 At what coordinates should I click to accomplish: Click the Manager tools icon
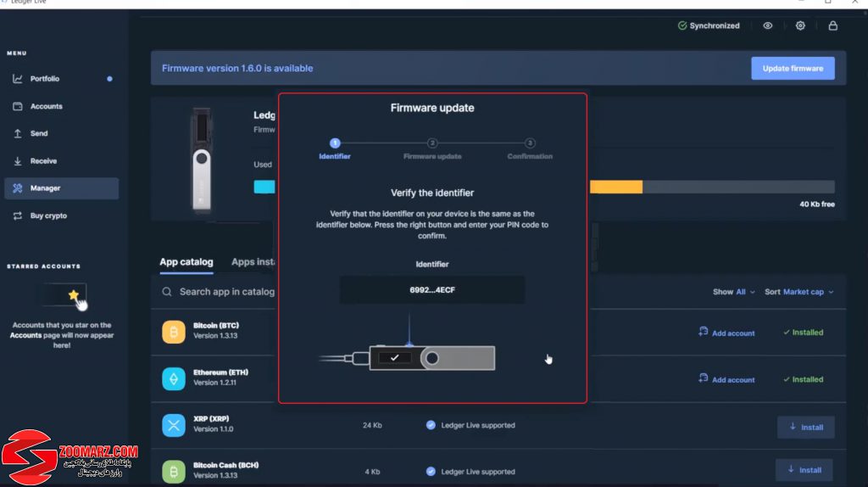pos(18,188)
